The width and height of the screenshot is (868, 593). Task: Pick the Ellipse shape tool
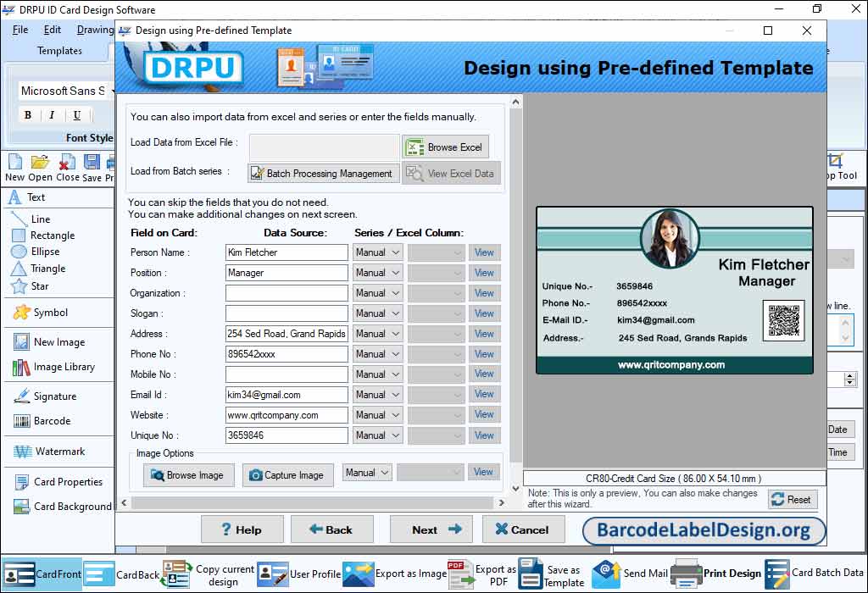(x=36, y=252)
